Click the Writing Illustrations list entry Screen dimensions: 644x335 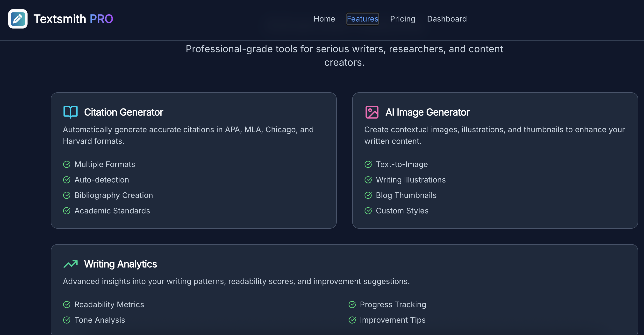coord(411,180)
